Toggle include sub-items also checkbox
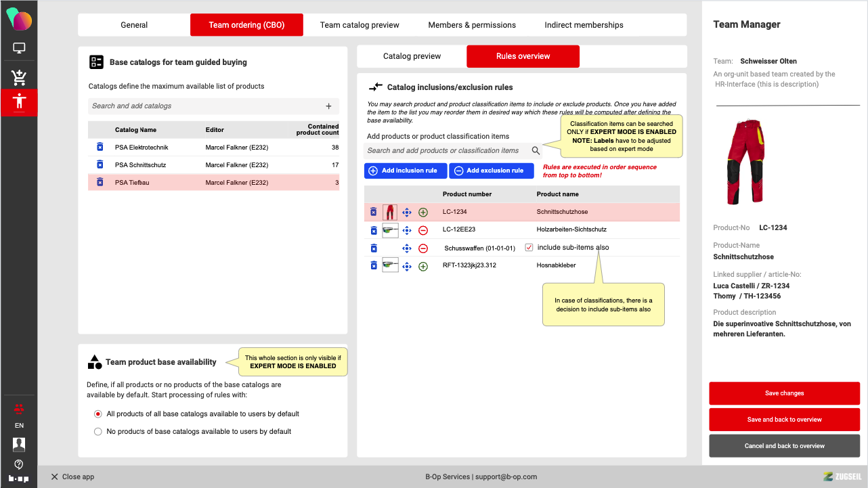 click(529, 248)
